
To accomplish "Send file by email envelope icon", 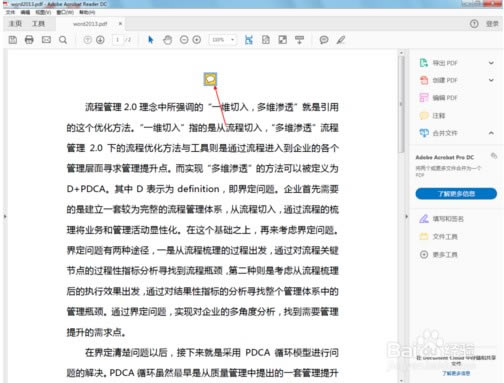I will coord(46,40).
